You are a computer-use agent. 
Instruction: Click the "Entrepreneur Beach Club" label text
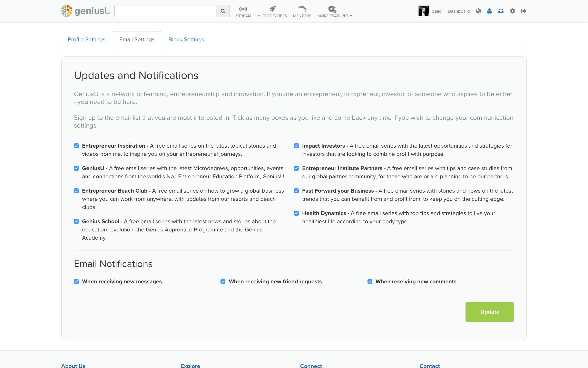(x=115, y=191)
